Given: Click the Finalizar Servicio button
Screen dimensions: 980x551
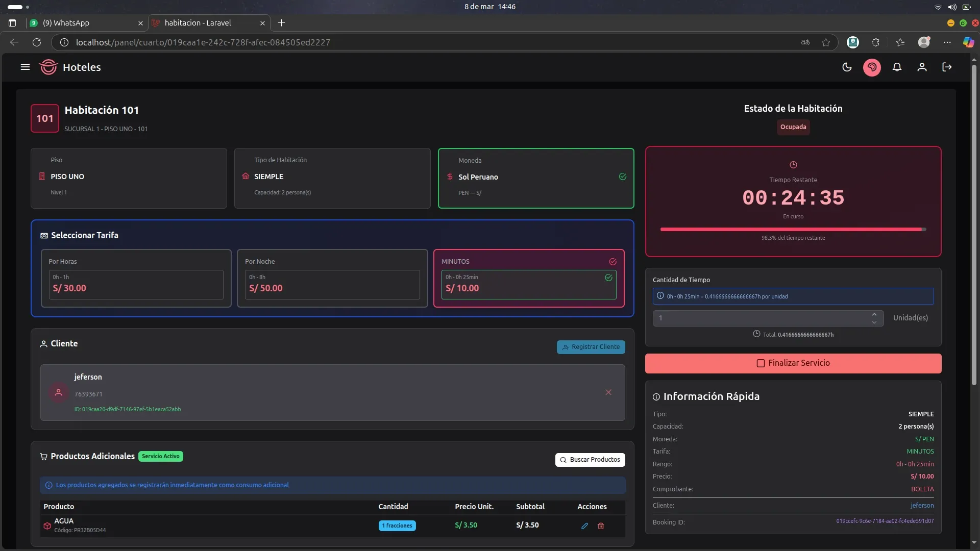Looking at the screenshot, I should pos(793,363).
